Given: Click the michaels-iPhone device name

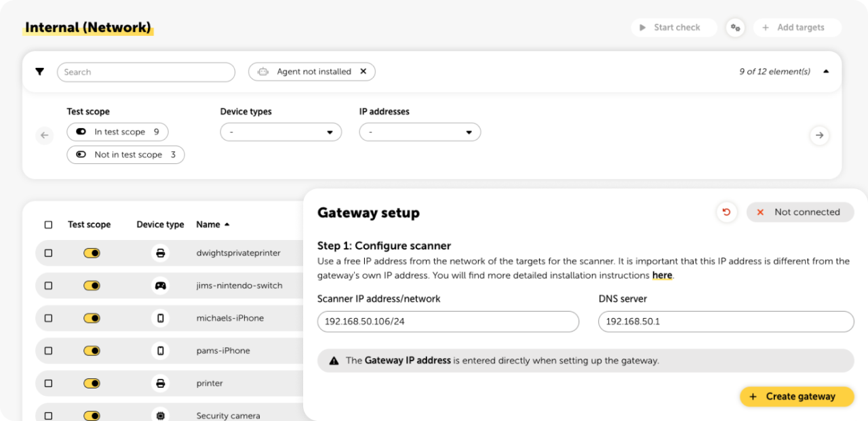Looking at the screenshot, I should pyautogui.click(x=230, y=318).
